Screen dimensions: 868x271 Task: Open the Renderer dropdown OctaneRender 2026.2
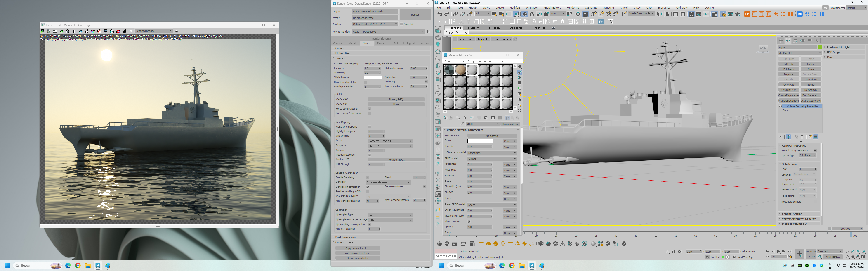tap(375, 24)
